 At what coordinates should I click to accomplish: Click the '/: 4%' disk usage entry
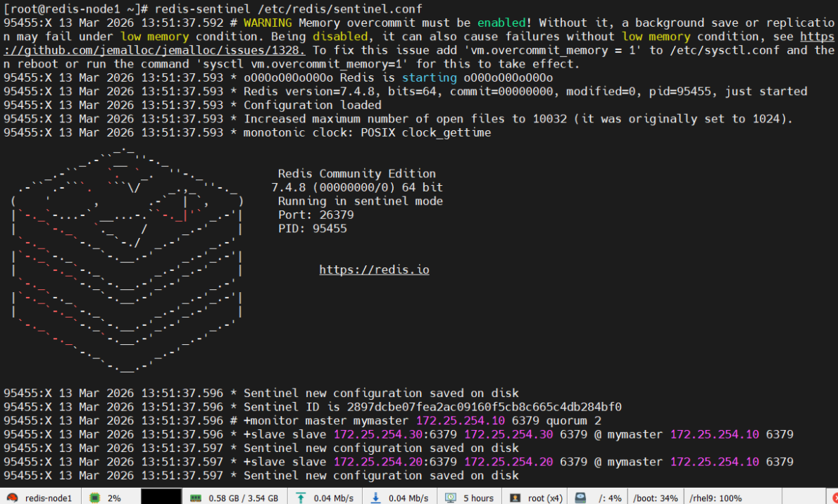[610, 498]
